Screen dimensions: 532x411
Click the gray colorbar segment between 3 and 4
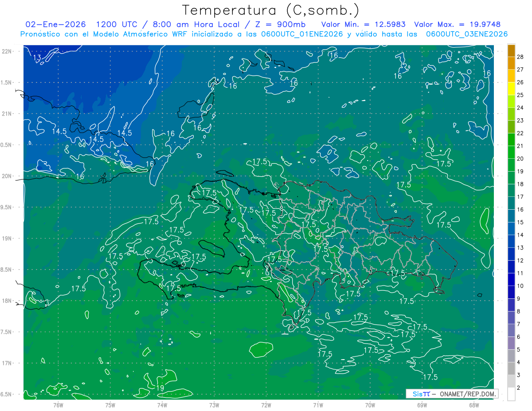point(511,368)
